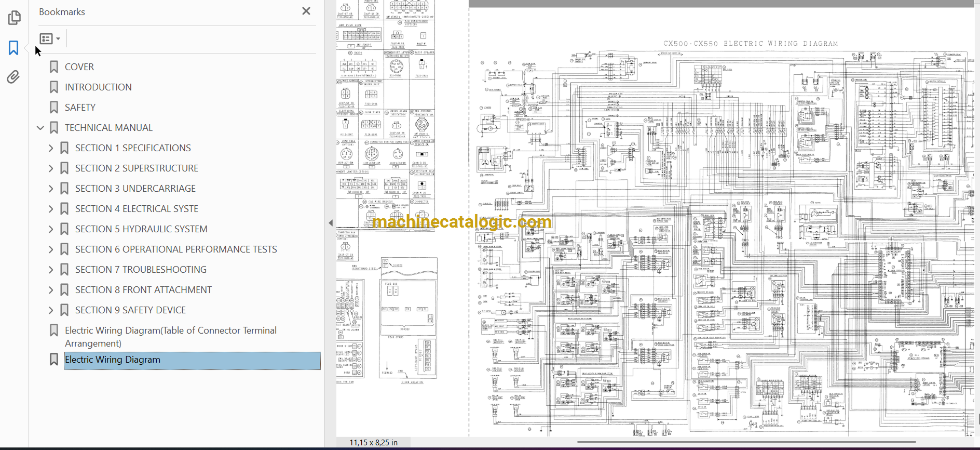980x450 pixels.
Task: Open SECTION 7 TROUBLESHOOTING
Action: coord(141,270)
